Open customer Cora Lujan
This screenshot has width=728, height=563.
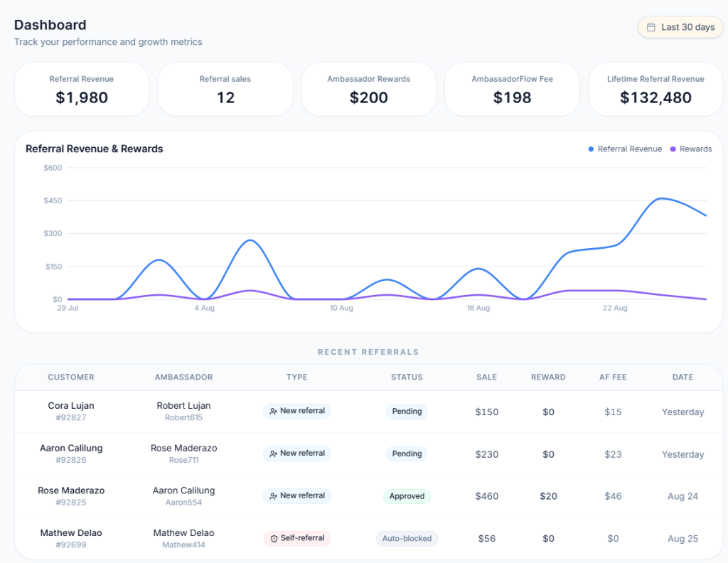click(x=71, y=406)
